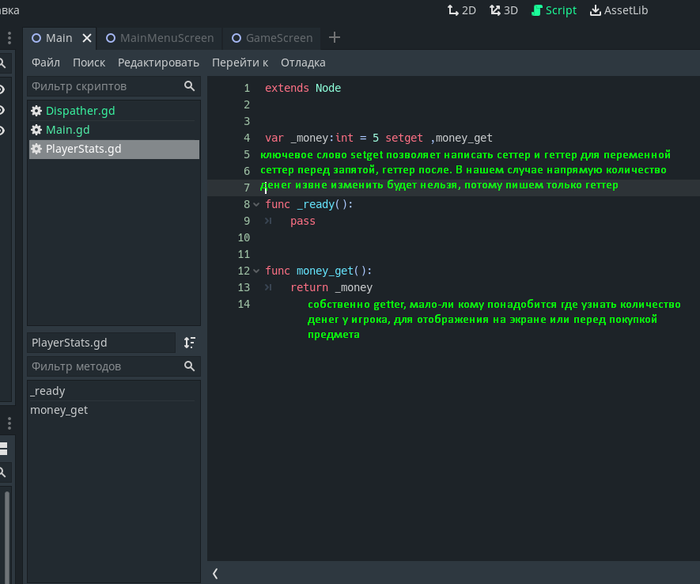
Task: Open the Script workspace
Action: 553,11
